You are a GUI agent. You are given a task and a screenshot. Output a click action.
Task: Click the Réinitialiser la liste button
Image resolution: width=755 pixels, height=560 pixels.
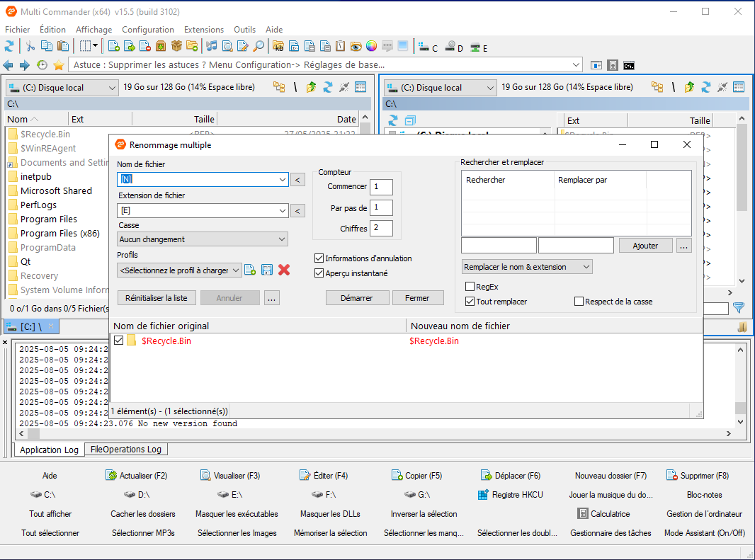pyautogui.click(x=157, y=298)
